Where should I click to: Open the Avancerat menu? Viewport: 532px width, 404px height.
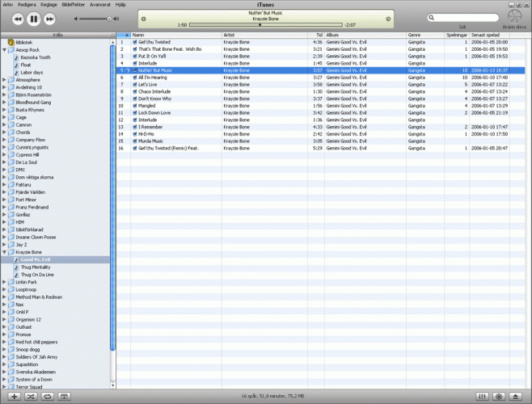pyautogui.click(x=100, y=4)
